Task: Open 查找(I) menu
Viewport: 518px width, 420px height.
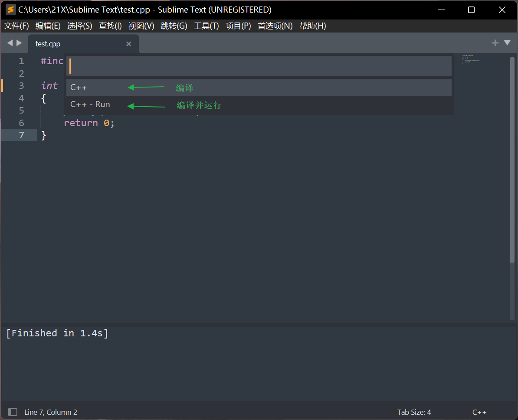Action: point(110,26)
